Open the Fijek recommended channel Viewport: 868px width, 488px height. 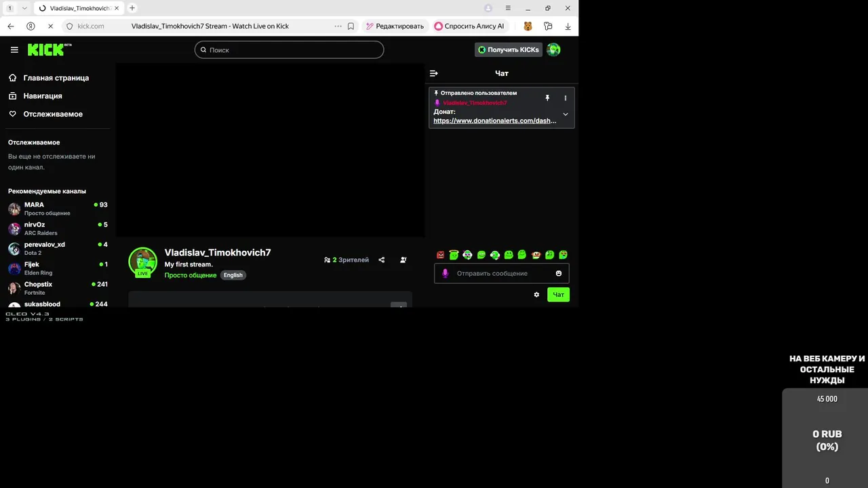58,268
